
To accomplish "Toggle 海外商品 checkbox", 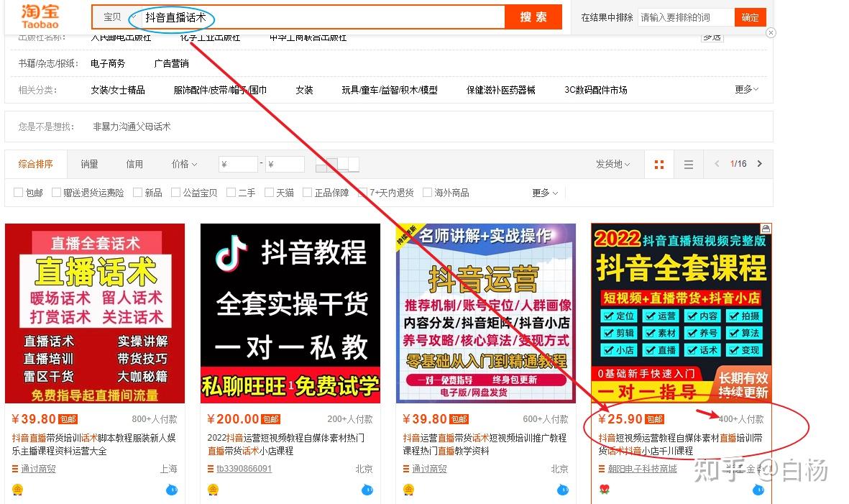I will tap(427, 192).
